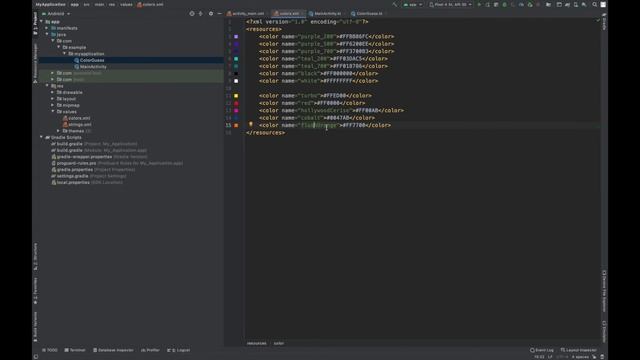Click the Make Project hammer icon
The height and width of the screenshot is (360, 640).
pyautogui.click(x=394, y=4)
